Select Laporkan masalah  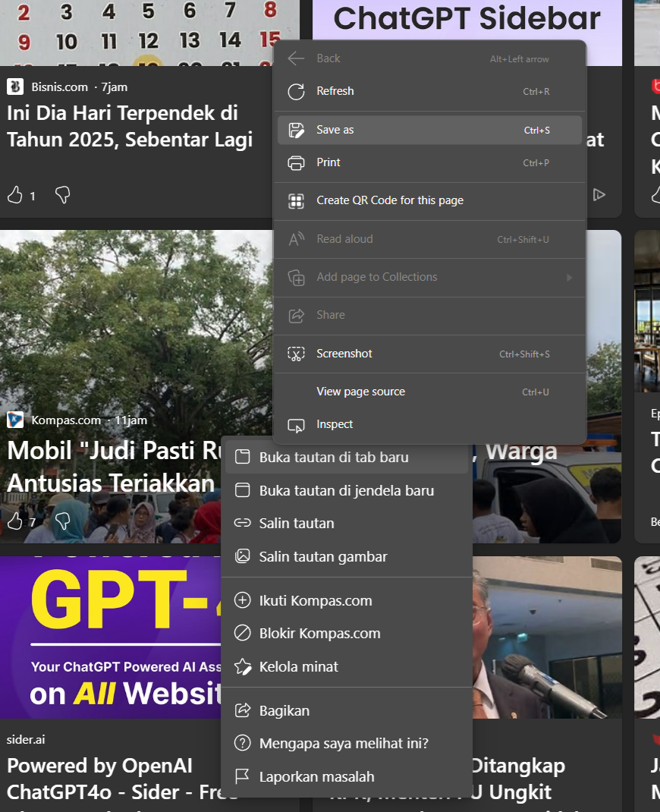point(347,776)
